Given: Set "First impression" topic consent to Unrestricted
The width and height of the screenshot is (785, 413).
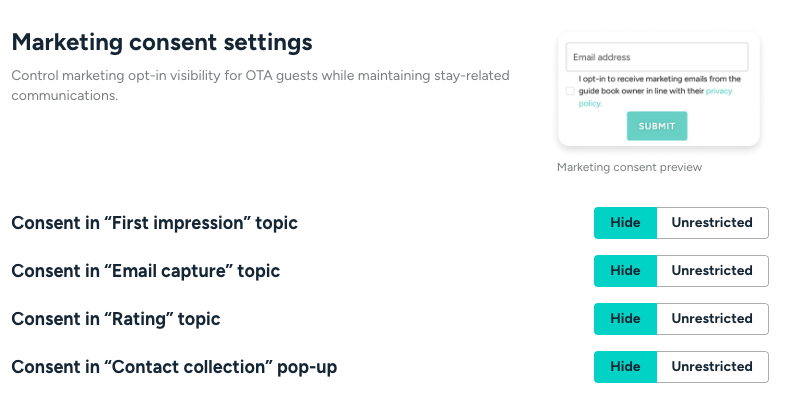Looking at the screenshot, I should coord(711,223).
